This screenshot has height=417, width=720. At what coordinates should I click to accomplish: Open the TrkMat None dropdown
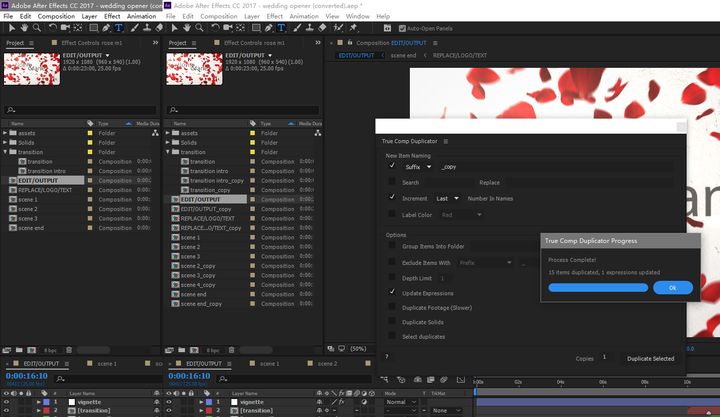[446, 411]
